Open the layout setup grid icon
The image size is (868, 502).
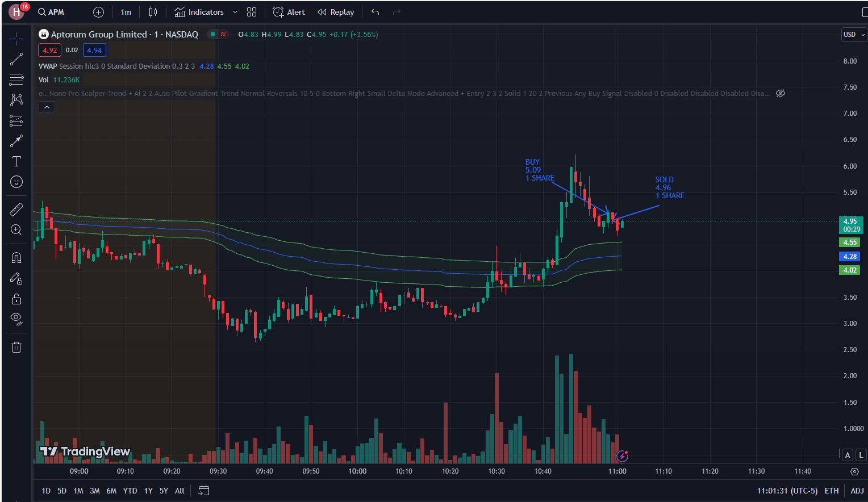tap(252, 12)
